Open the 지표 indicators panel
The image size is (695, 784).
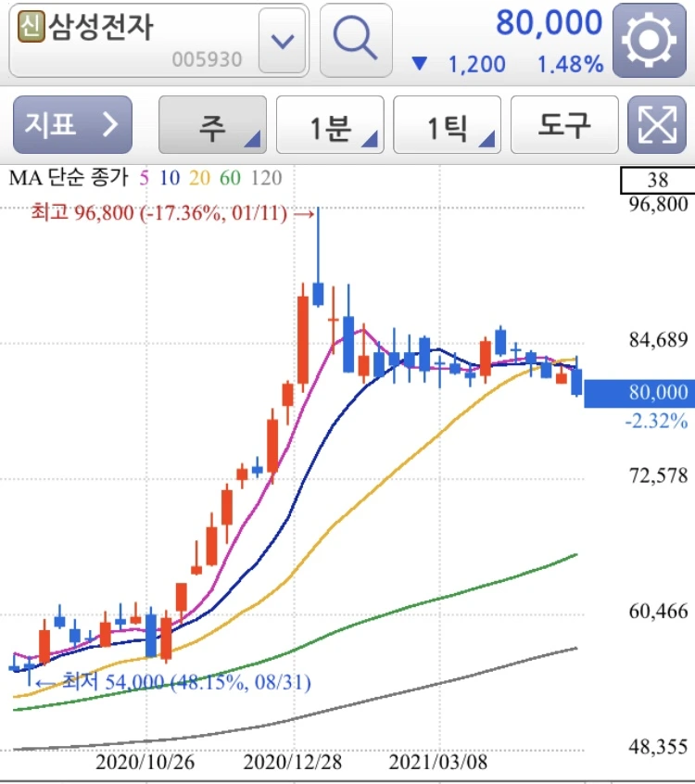[x=73, y=124]
